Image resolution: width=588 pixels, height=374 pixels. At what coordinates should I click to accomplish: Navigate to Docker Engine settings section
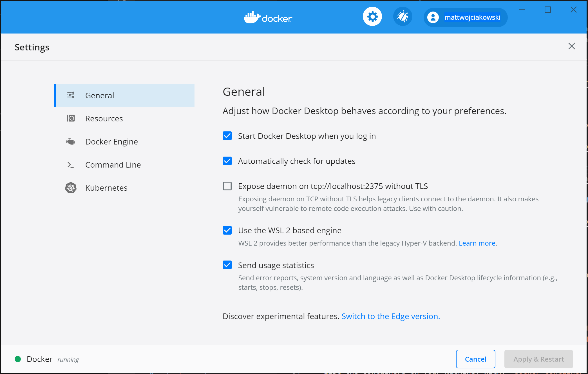111,141
